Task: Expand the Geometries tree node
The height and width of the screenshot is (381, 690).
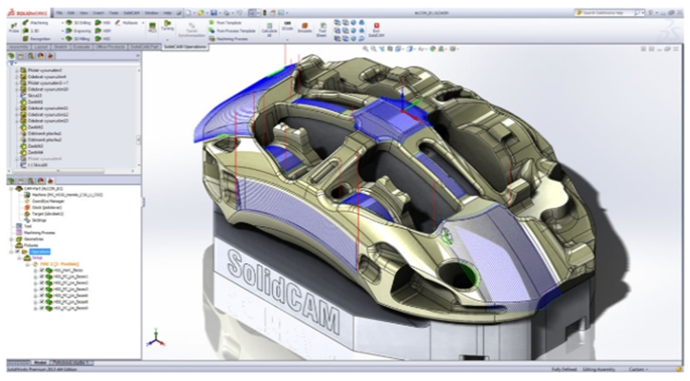Action: 11,239
